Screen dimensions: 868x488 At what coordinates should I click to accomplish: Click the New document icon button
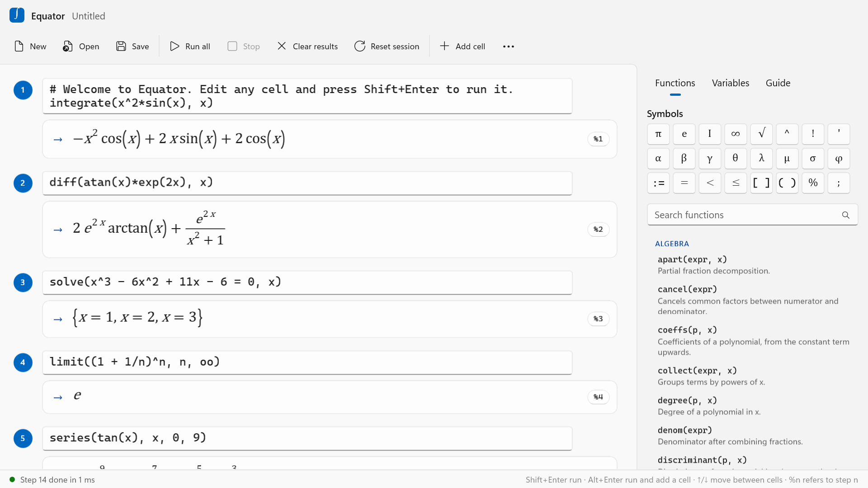coord(30,46)
